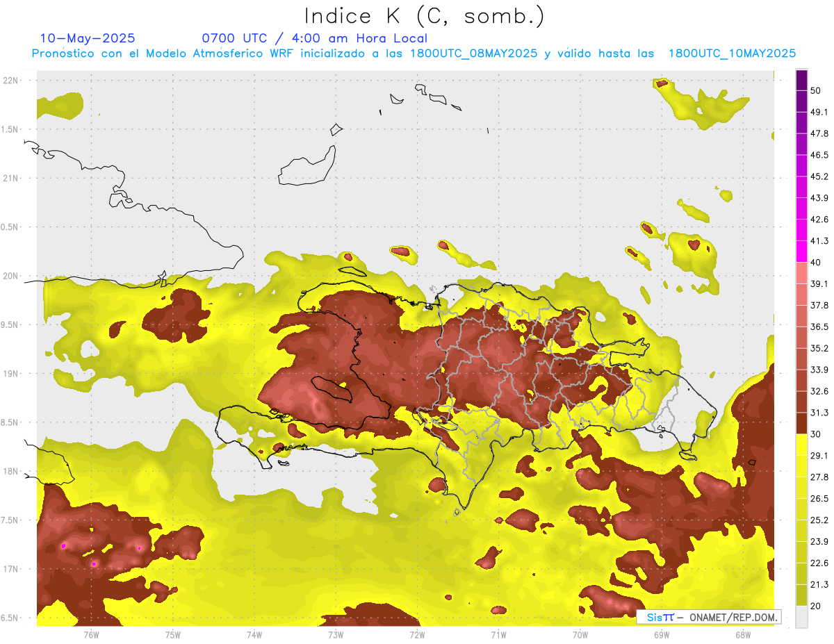834x644 pixels.
Task: Pick the dark purple colorbar segment above 50
Action: point(801,81)
